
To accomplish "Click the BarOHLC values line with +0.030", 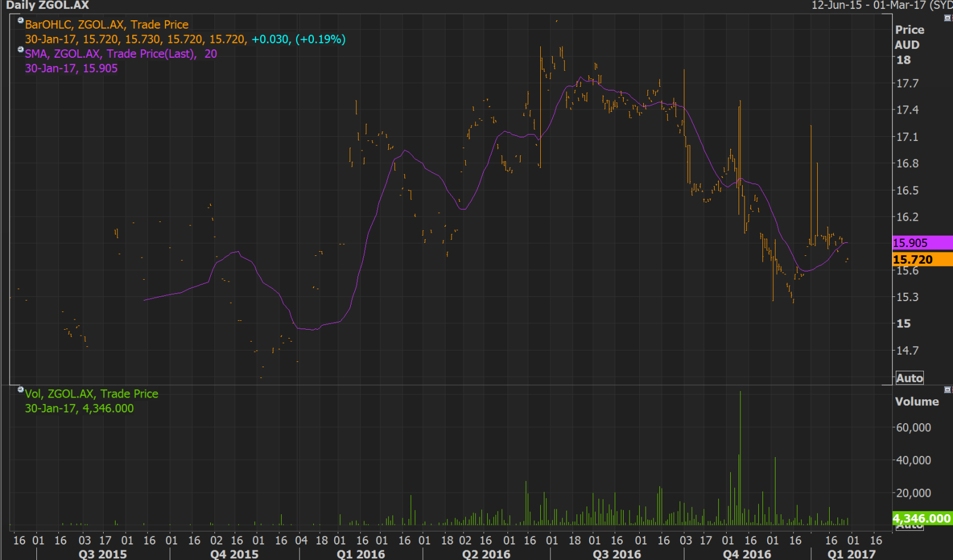I will [185, 39].
